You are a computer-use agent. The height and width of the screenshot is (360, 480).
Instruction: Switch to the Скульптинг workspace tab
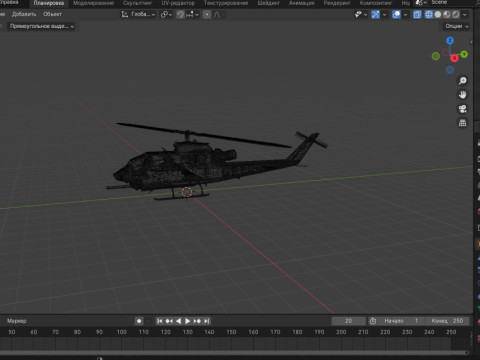(x=137, y=3)
